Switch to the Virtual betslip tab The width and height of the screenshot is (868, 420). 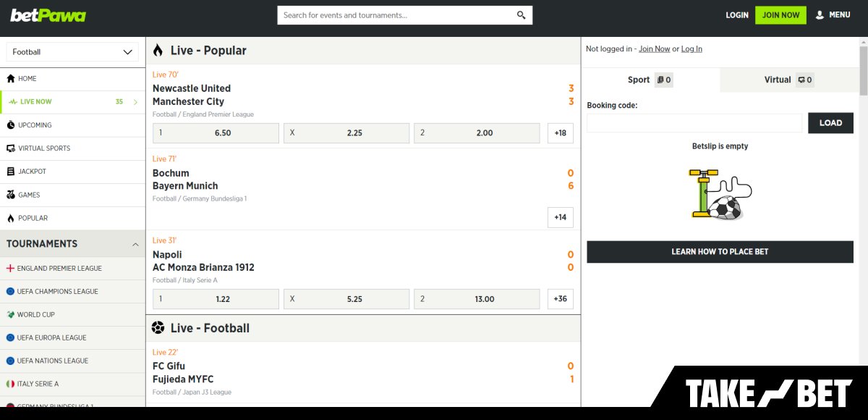click(789, 80)
